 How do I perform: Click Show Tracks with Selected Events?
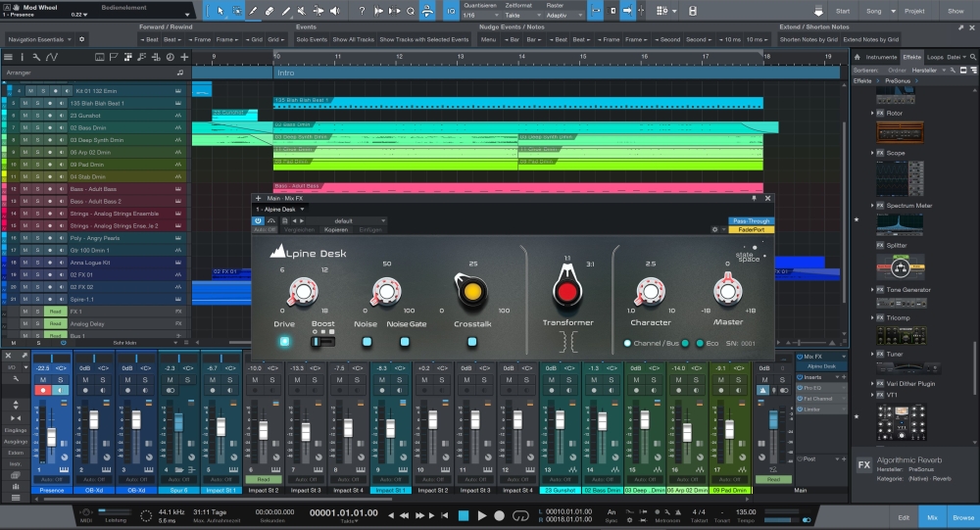point(423,39)
